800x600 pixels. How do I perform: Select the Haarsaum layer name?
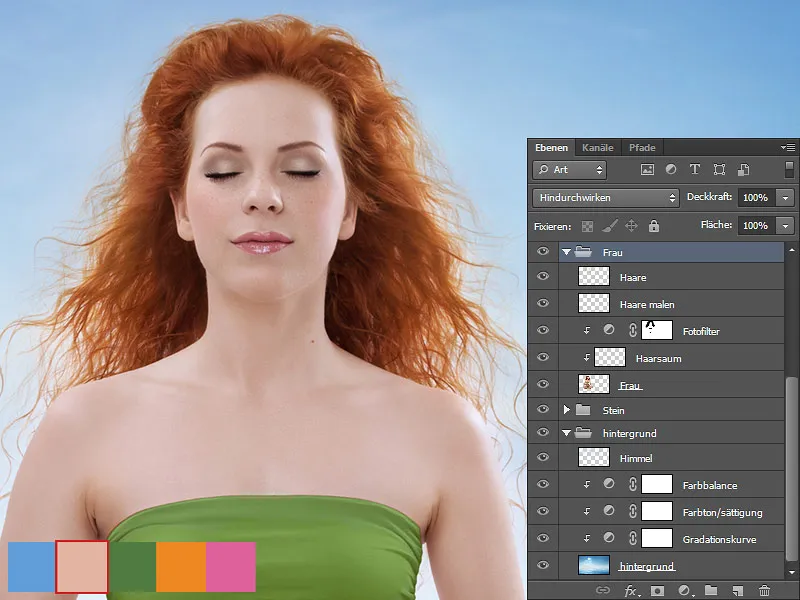[659, 359]
